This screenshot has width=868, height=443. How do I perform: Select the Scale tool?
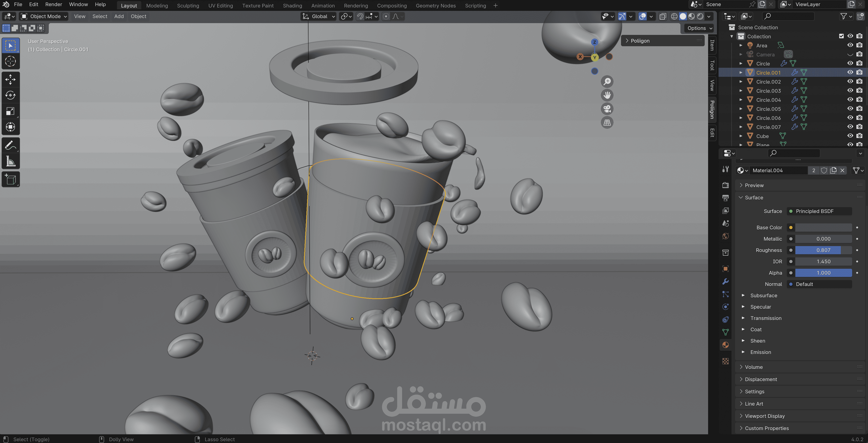[x=10, y=111]
